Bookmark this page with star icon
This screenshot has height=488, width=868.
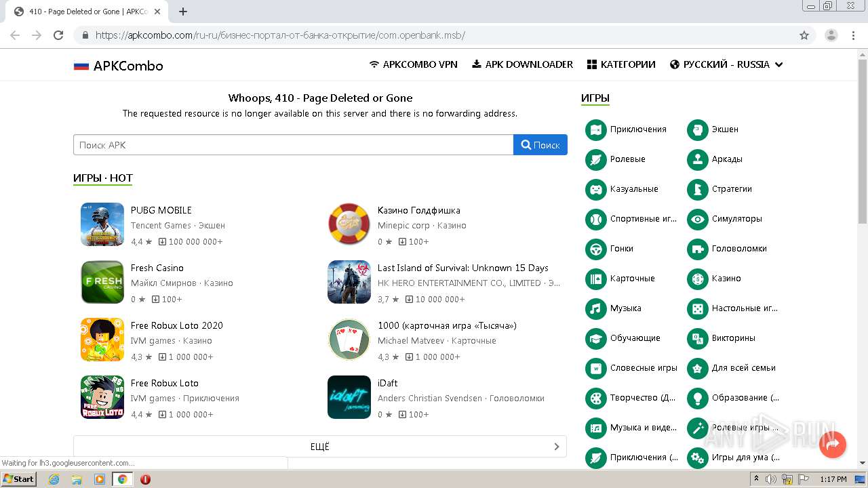(x=804, y=35)
